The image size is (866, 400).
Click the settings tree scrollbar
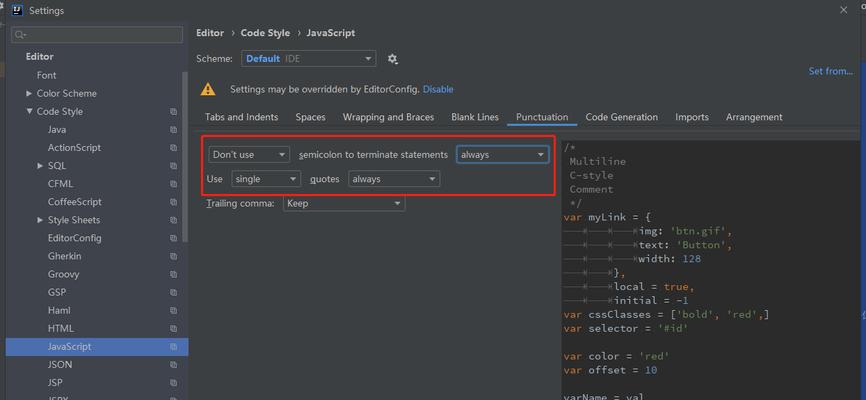(186, 156)
